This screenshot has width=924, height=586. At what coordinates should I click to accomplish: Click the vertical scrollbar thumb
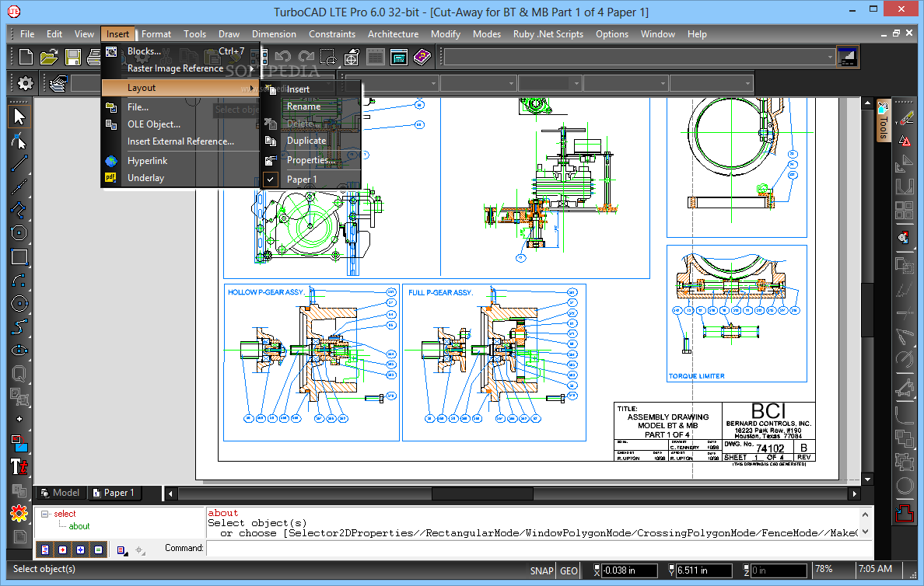867,310
